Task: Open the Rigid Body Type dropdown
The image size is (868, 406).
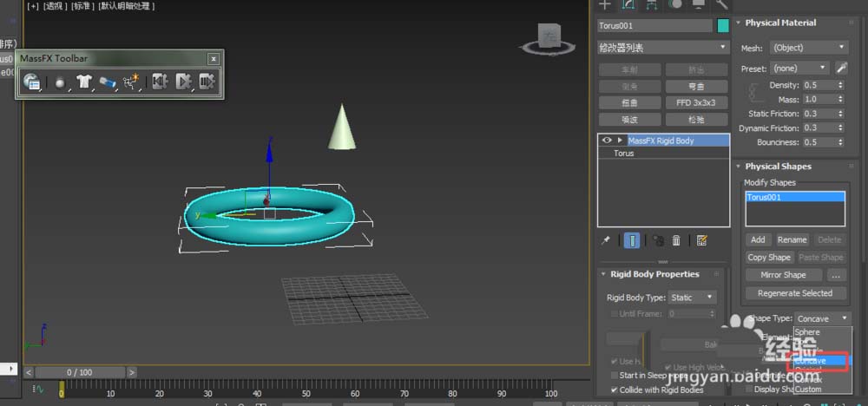Action: 693,298
